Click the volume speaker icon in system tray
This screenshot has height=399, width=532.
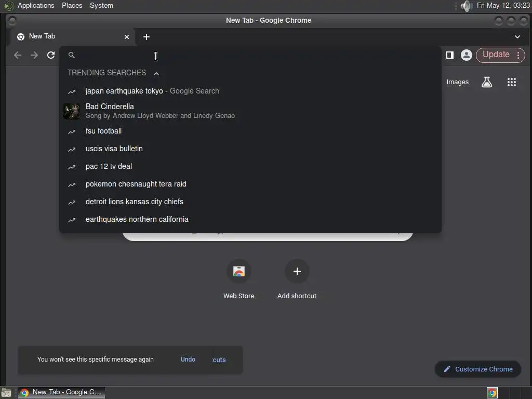click(x=467, y=6)
